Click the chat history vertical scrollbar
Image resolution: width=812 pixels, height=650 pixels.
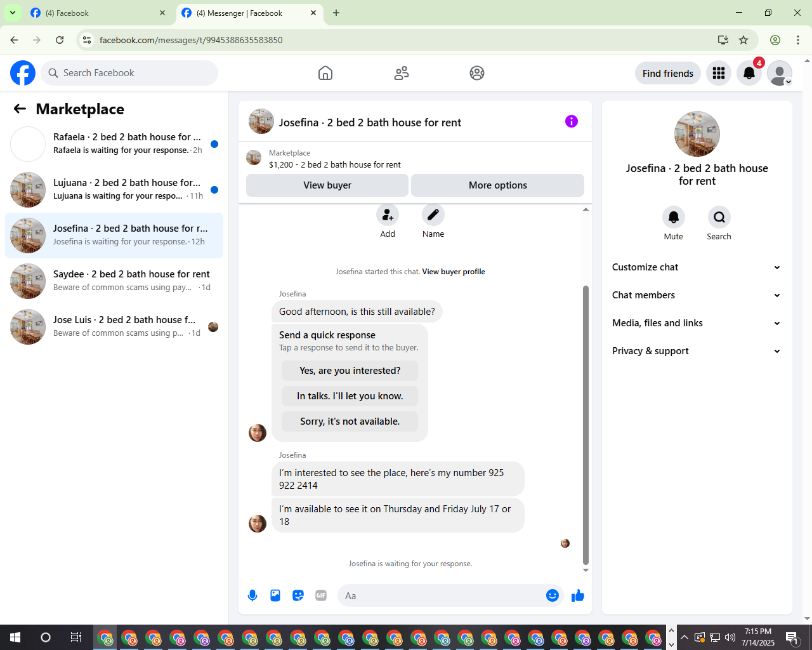[x=586, y=425]
